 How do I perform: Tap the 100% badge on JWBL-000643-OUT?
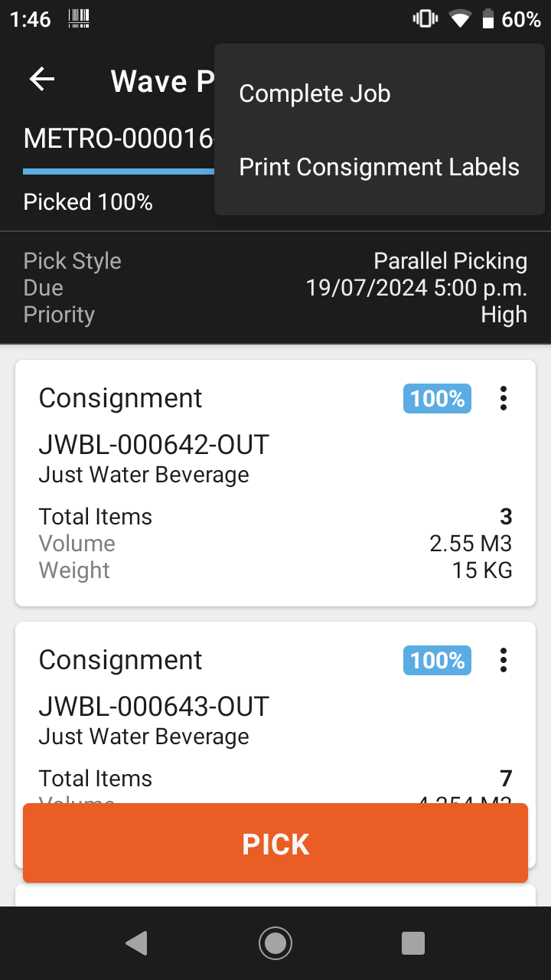[437, 661]
